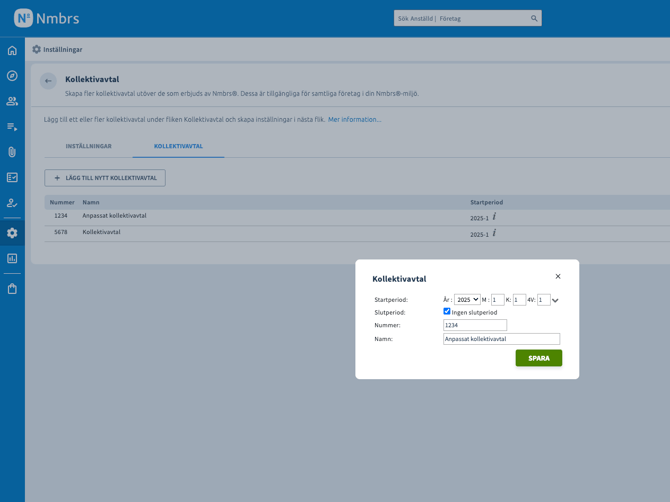Click info icon for row 5678

pyautogui.click(x=494, y=233)
